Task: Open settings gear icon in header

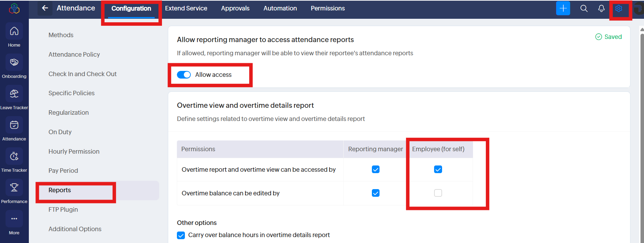Action: click(619, 8)
